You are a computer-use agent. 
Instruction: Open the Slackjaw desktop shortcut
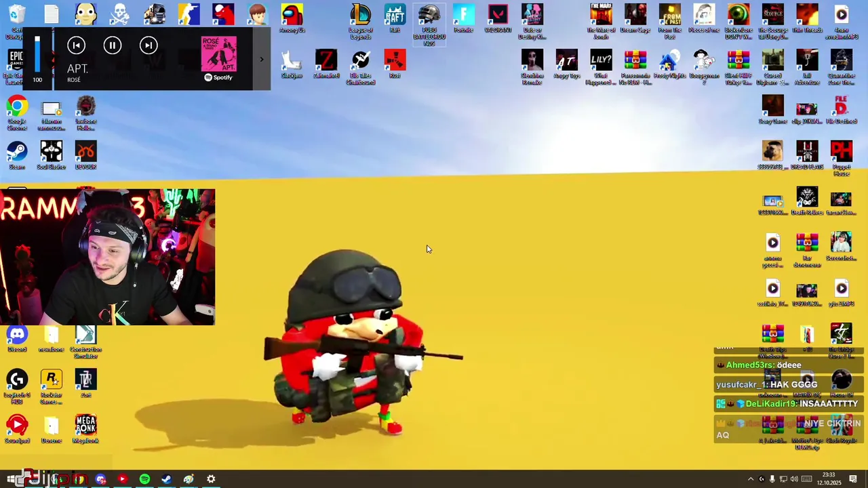pos(292,64)
